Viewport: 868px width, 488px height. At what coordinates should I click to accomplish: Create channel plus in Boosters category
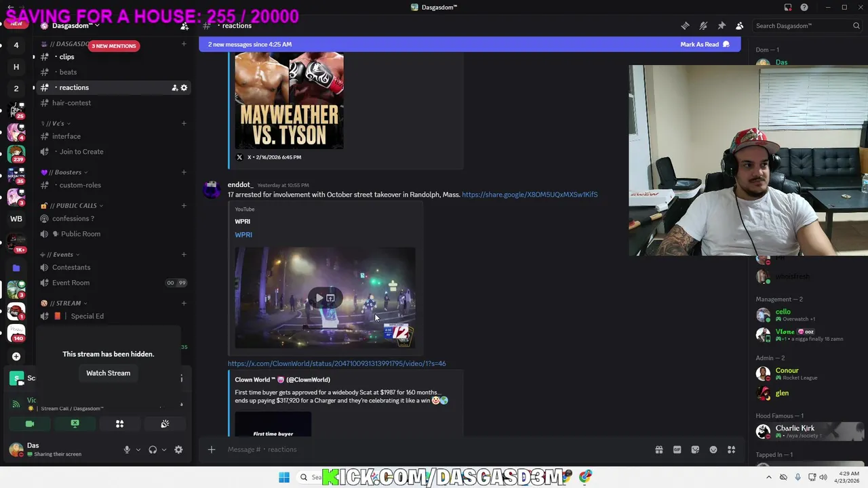(184, 172)
